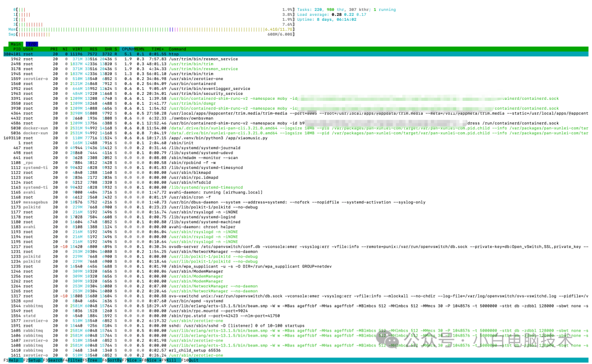Select process 4432 ./ownbsv/ownbsvman
The height and width of the screenshot is (364, 592).
(296, 118)
